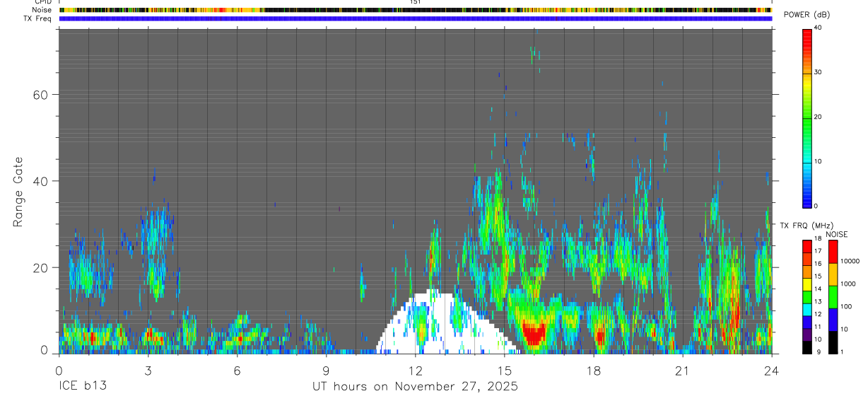Image resolution: width=868 pixels, height=401 pixels.
Task: Click y-axis tick label '60'
Action: pos(40,95)
